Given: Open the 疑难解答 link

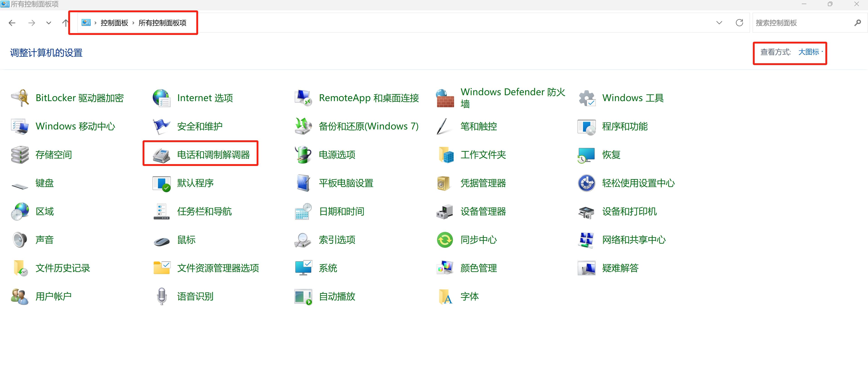Looking at the screenshot, I should pos(620,268).
